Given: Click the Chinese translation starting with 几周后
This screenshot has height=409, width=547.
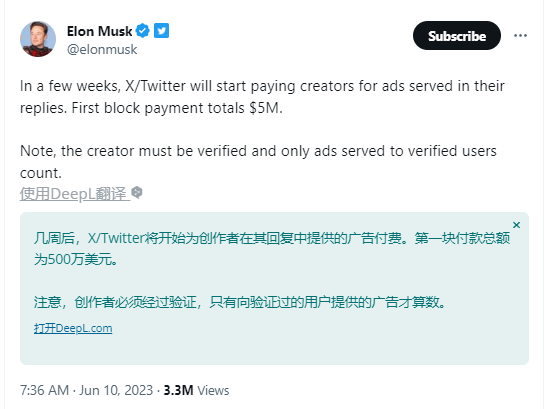Looking at the screenshot, I should tap(272, 248).
